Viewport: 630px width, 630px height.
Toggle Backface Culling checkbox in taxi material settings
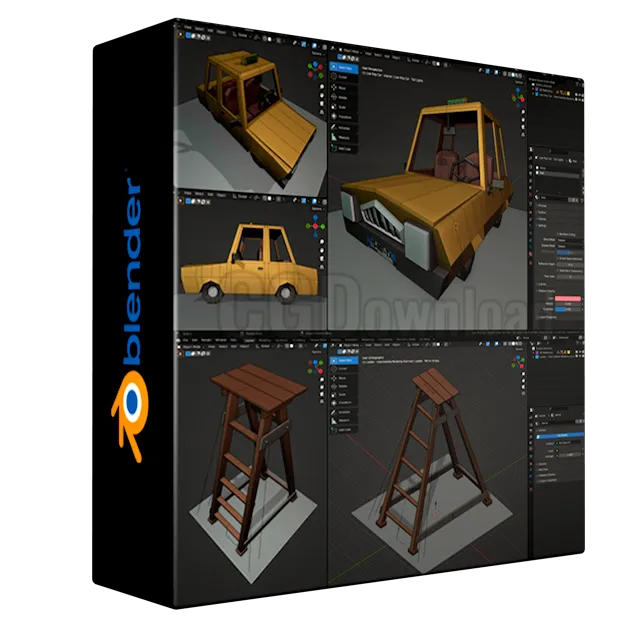pyautogui.click(x=558, y=234)
